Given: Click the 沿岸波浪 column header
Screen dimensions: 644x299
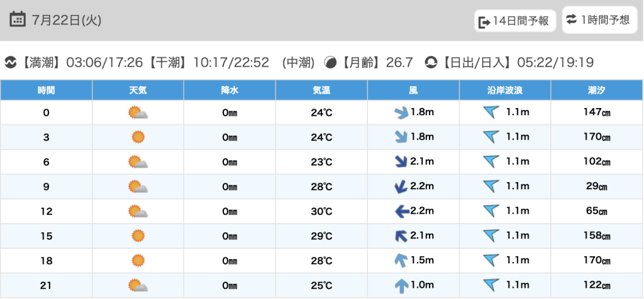Looking at the screenshot, I should click(505, 90).
